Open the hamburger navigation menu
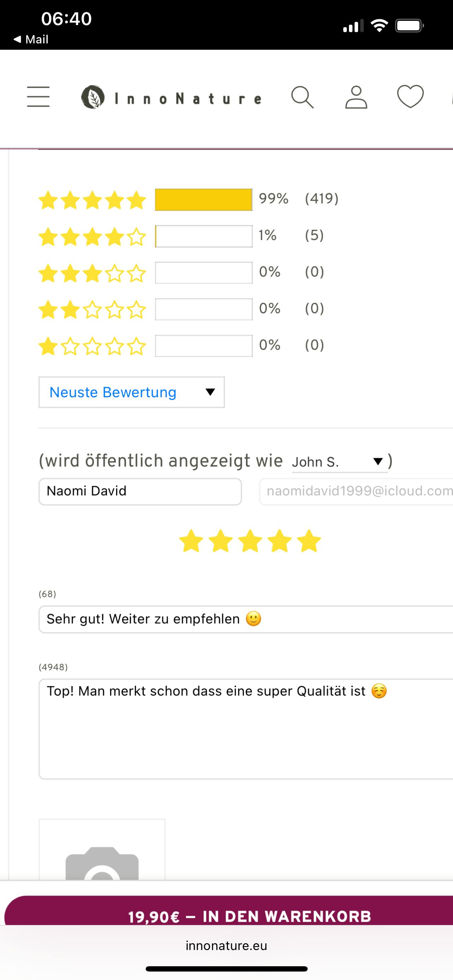Screen dimensions: 453x980 coord(38,97)
